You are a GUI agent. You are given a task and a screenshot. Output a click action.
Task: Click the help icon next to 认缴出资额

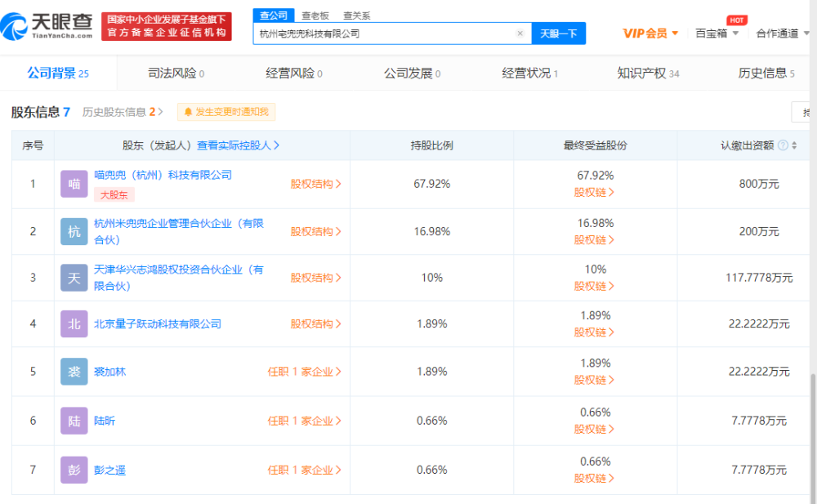click(783, 145)
